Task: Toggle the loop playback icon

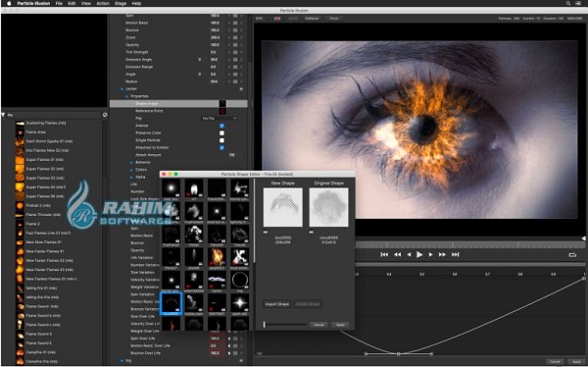Action: pyautogui.click(x=572, y=255)
